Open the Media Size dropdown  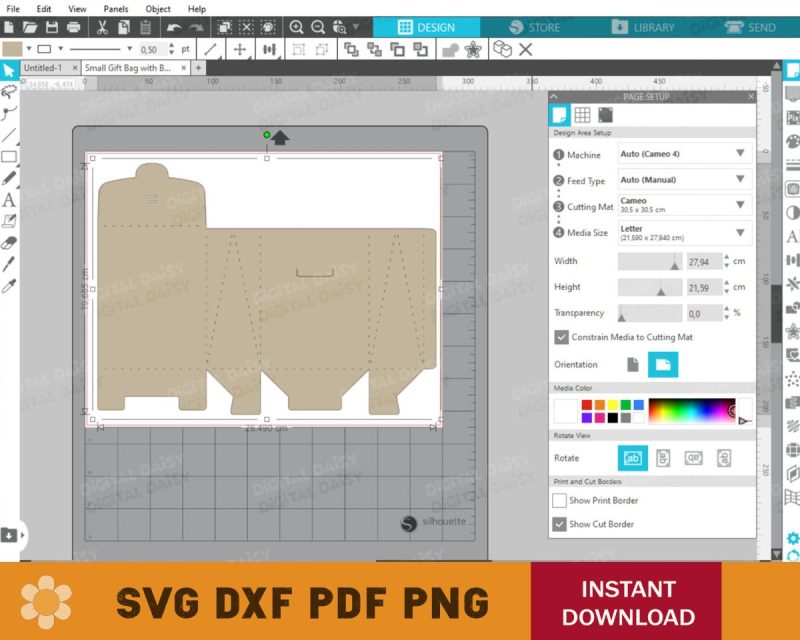pyautogui.click(x=740, y=232)
